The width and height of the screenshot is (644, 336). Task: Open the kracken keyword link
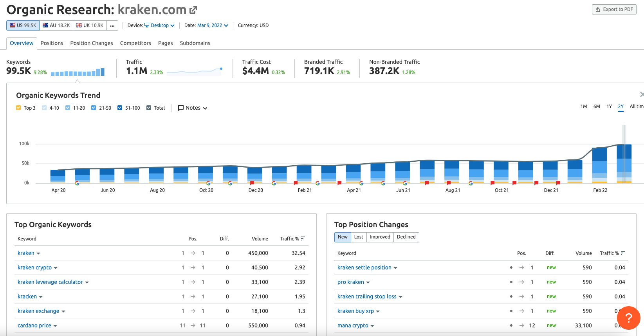click(27, 297)
